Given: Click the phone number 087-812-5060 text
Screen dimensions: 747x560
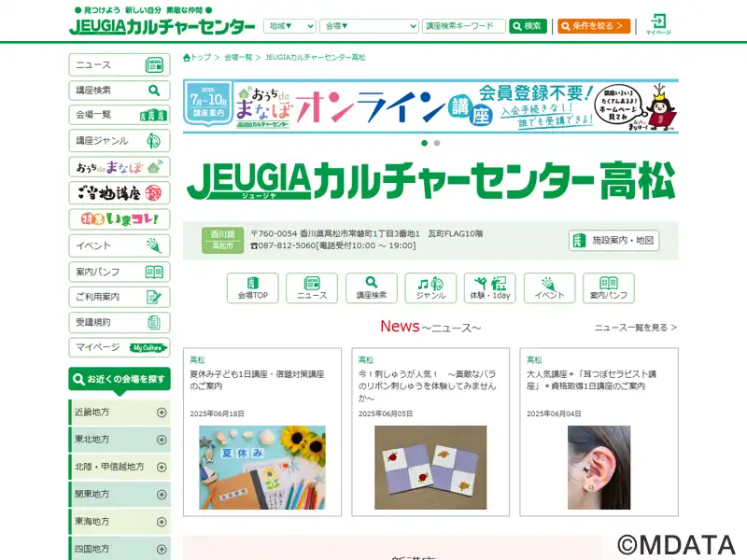Looking at the screenshot, I should coord(288,245).
